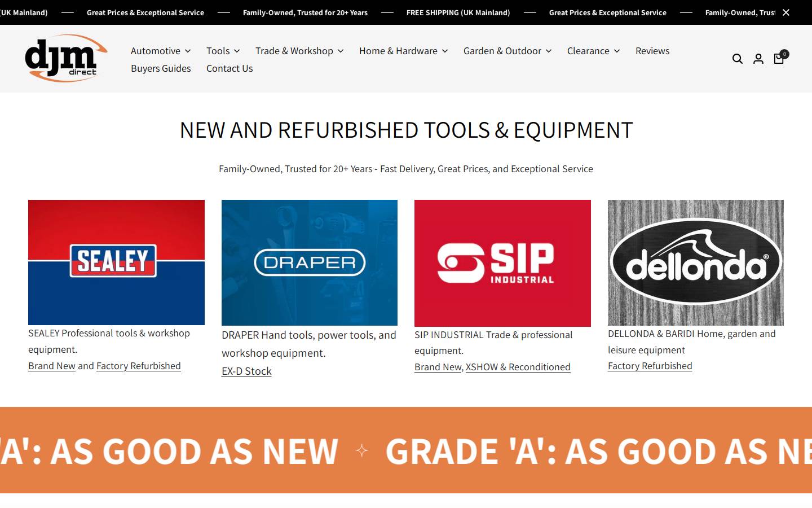Click the SIP Industrial brand image
The image size is (812, 508).
tap(502, 263)
